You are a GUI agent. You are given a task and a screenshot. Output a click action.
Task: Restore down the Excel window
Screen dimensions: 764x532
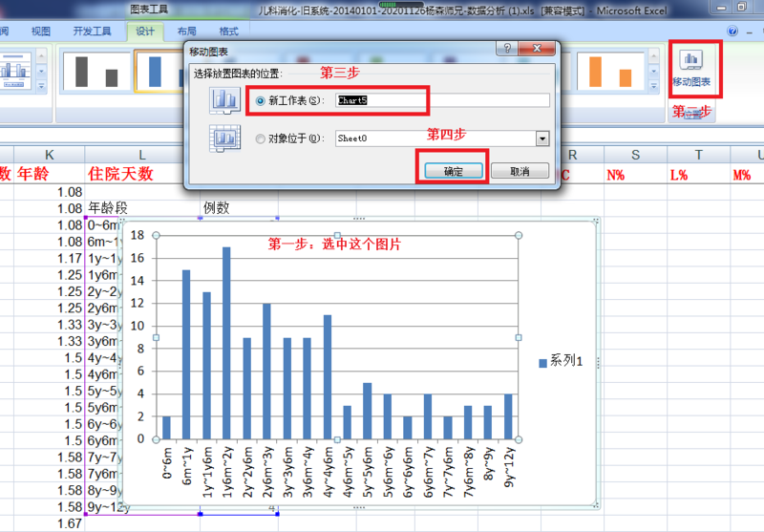coord(742,8)
